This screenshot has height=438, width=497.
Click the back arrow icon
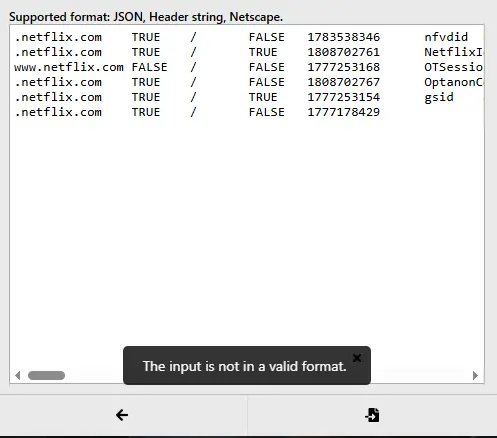[x=122, y=415]
